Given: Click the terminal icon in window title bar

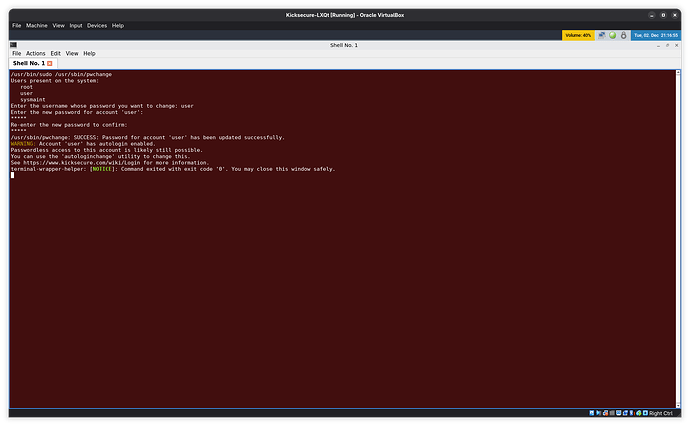Looking at the screenshot, I should [x=12, y=45].
